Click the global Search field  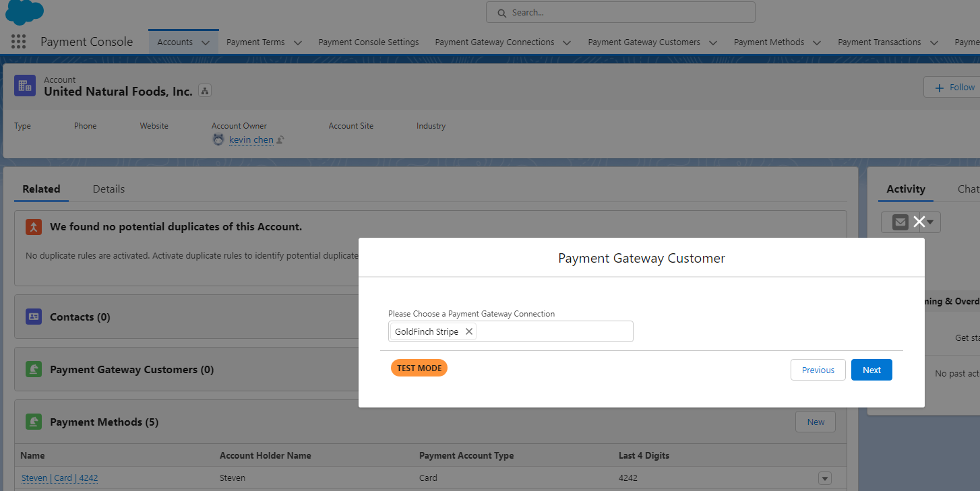[x=620, y=12]
